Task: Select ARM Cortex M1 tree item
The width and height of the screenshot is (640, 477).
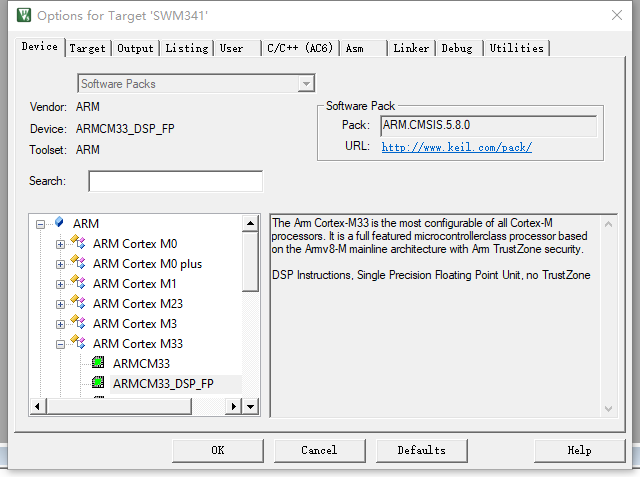Action: click(134, 284)
